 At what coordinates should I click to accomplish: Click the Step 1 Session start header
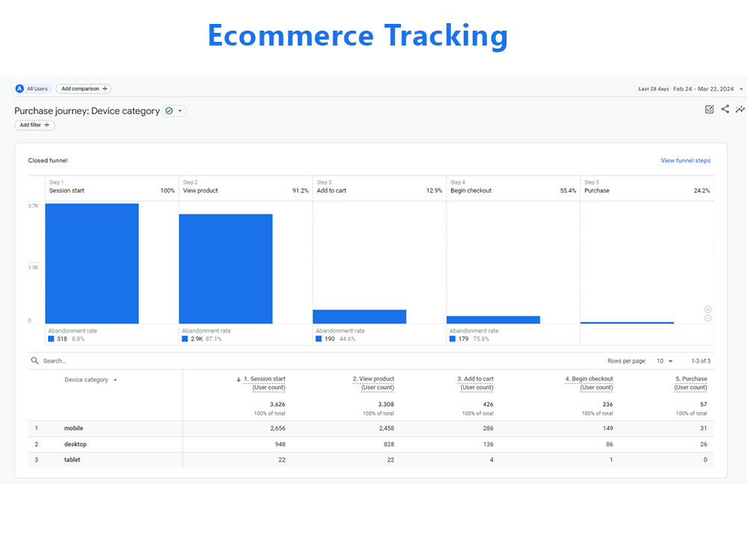(x=112, y=187)
